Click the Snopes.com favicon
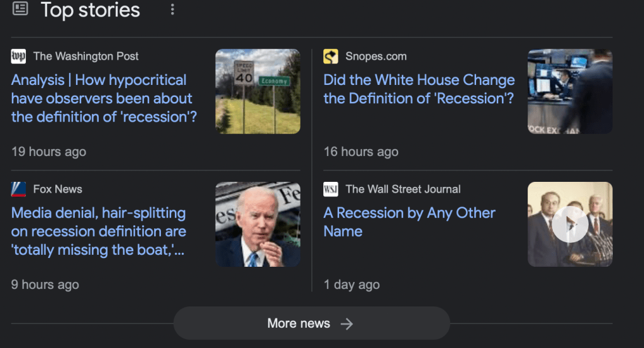 tap(331, 56)
